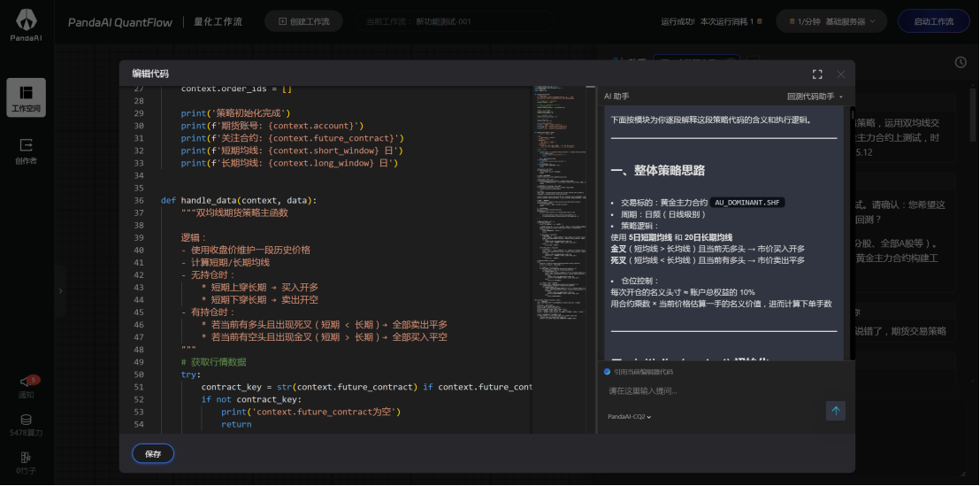Click the PandaAI logo in sidebar

(x=27, y=25)
